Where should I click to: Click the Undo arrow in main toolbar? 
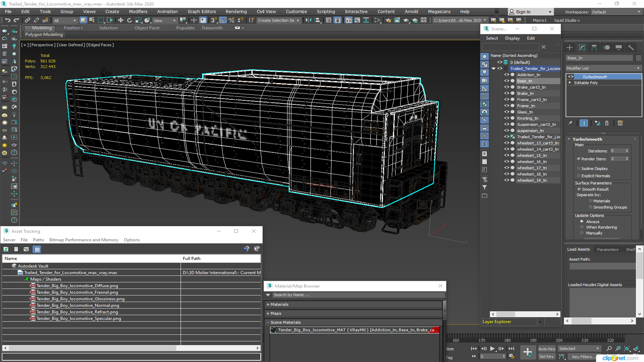coord(7,20)
